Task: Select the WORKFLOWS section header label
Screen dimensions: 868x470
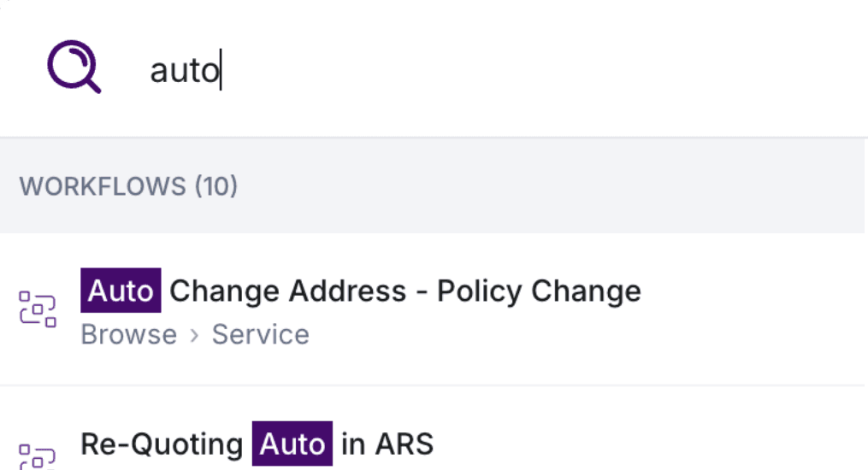Action: coord(103,186)
